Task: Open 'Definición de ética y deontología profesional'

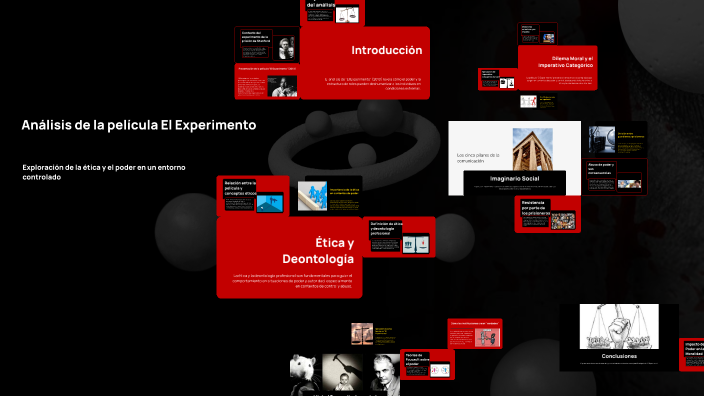Action: [399, 237]
